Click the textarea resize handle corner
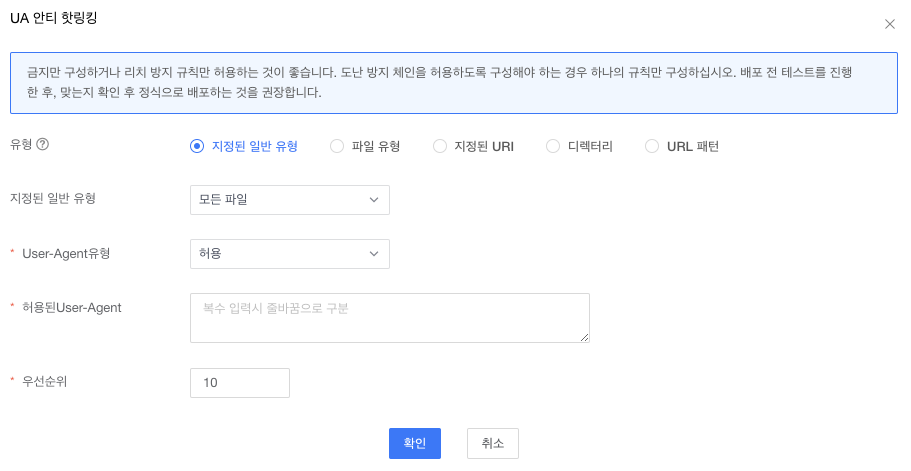 point(584,337)
